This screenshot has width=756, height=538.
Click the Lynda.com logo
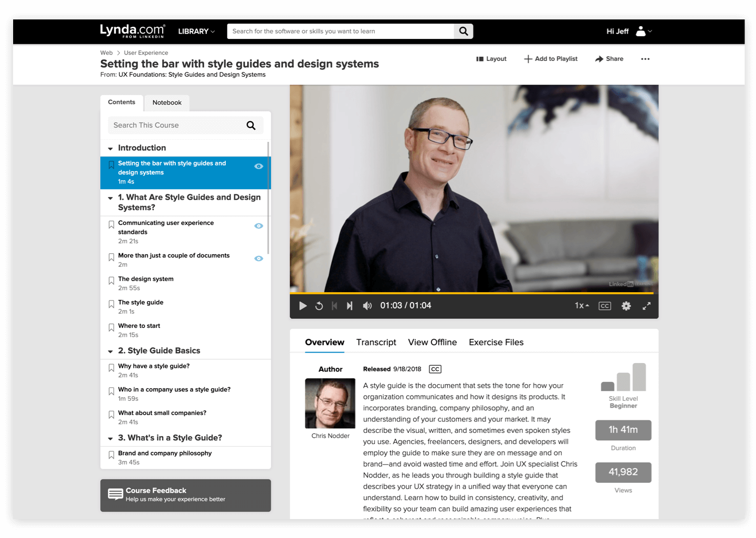point(132,31)
